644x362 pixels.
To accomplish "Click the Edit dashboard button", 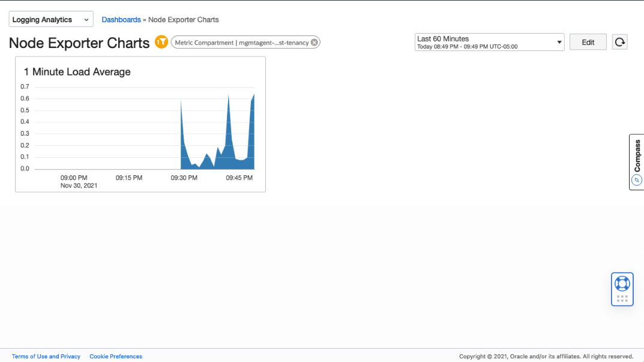I will [x=588, y=42].
